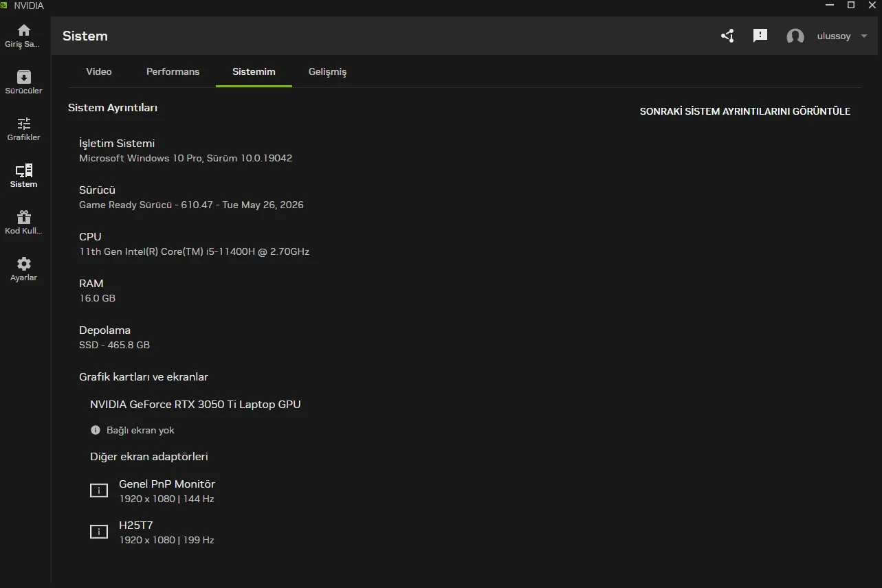Switch to the Performans tab
The height and width of the screenshot is (588, 882).
(x=173, y=71)
